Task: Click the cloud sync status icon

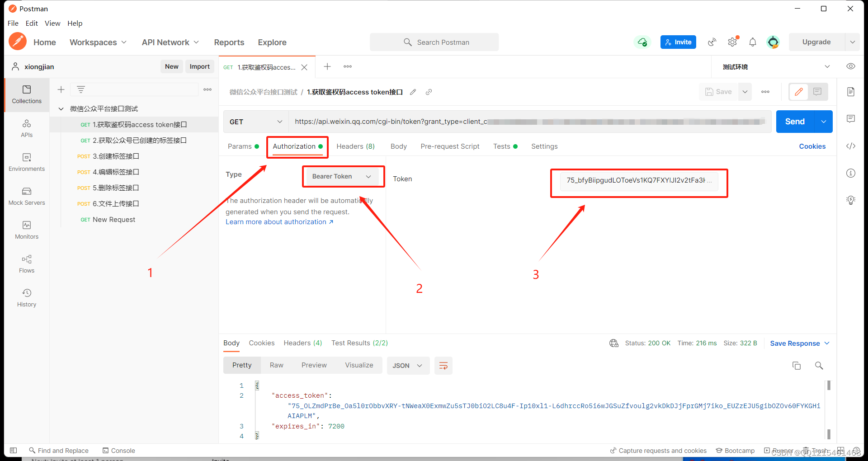Action: click(642, 42)
